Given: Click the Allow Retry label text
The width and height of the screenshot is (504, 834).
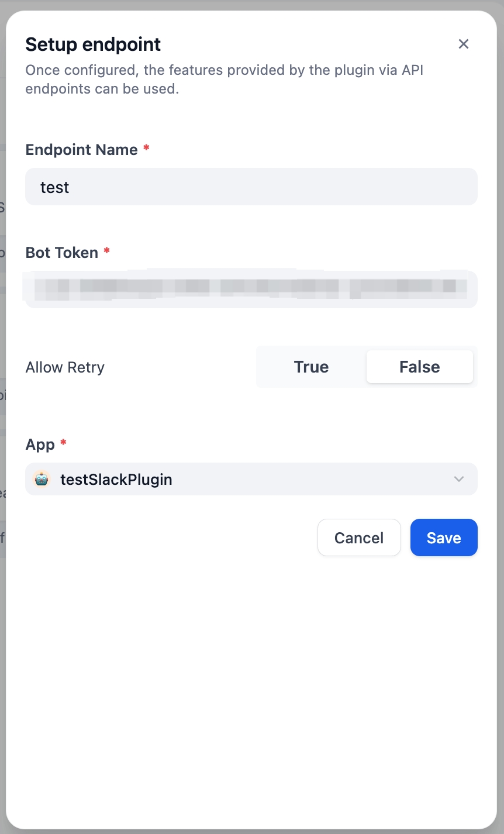Looking at the screenshot, I should click(64, 367).
